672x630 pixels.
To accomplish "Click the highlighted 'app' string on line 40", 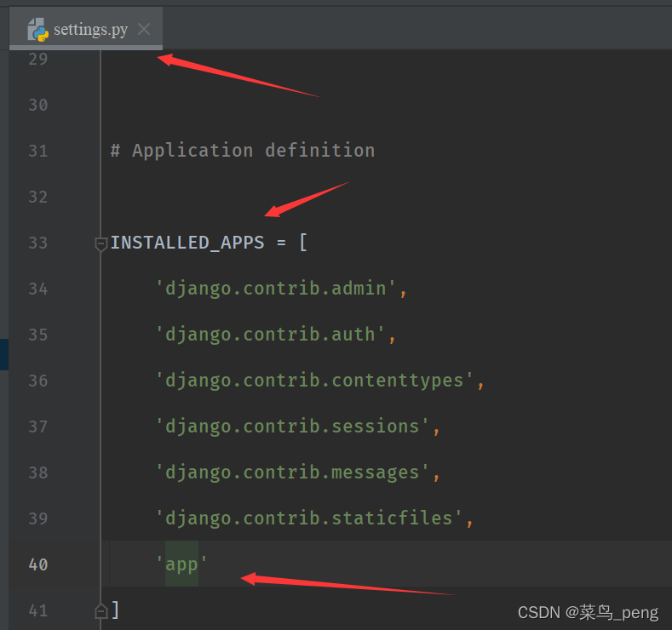I will coord(181,564).
